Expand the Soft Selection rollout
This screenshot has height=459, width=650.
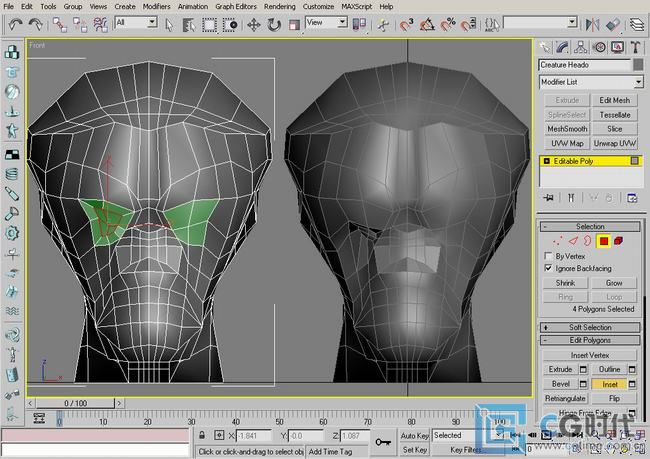coord(590,327)
